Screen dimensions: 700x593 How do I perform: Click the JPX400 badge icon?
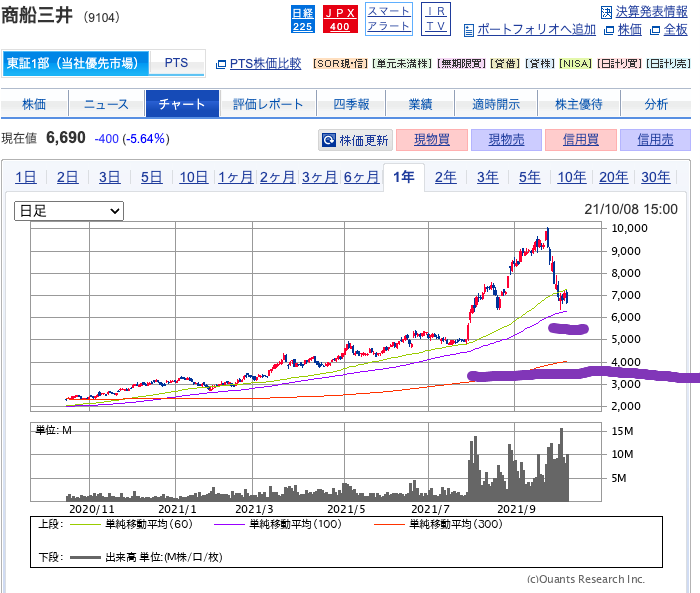point(340,19)
